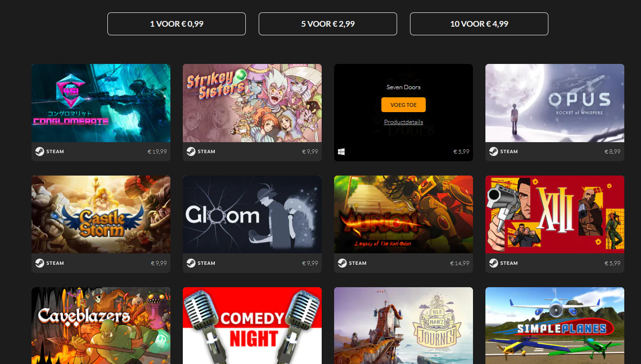Click the STEAM label under XIII
641x364 pixels.
(x=509, y=263)
